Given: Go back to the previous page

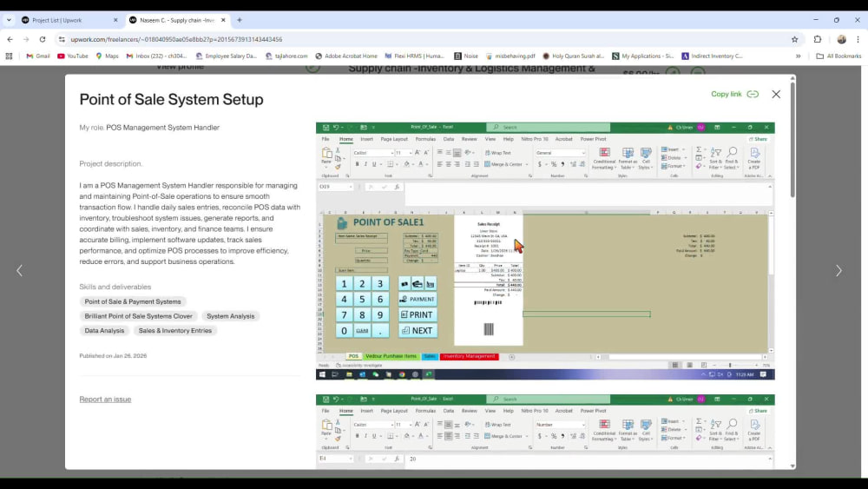Looking at the screenshot, I should click(x=10, y=39).
